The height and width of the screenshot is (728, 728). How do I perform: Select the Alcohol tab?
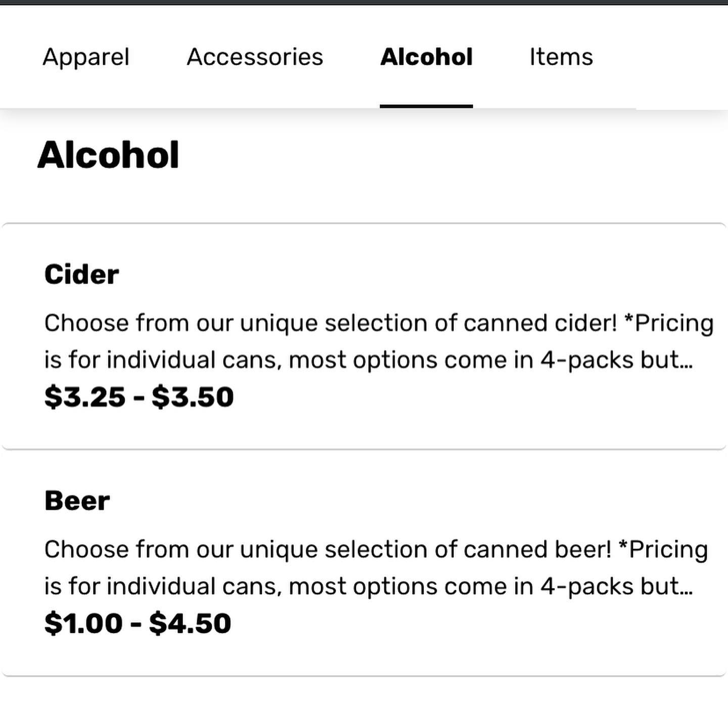click(426, 57)
